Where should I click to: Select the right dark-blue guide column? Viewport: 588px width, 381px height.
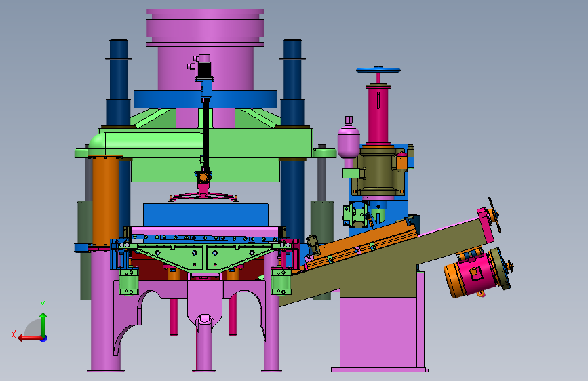(292, 139)
